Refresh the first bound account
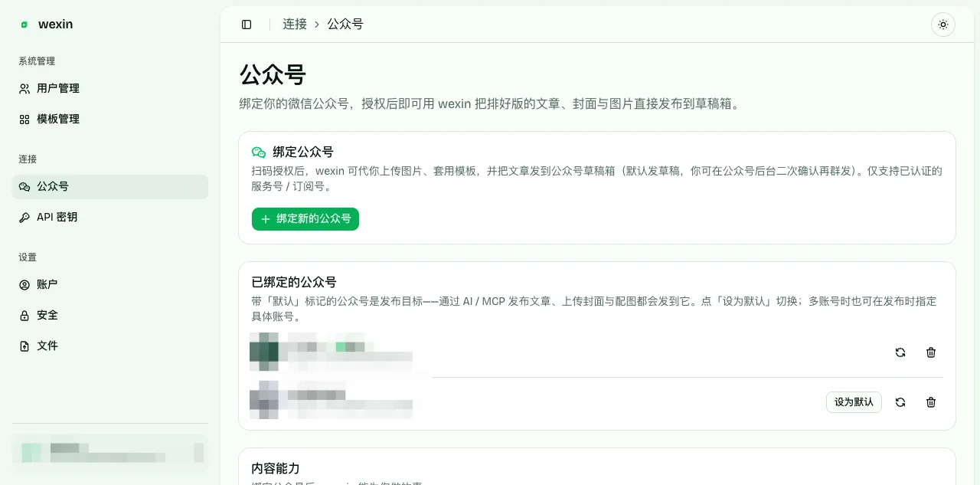 pyautogui.click(x=900, y=352)
